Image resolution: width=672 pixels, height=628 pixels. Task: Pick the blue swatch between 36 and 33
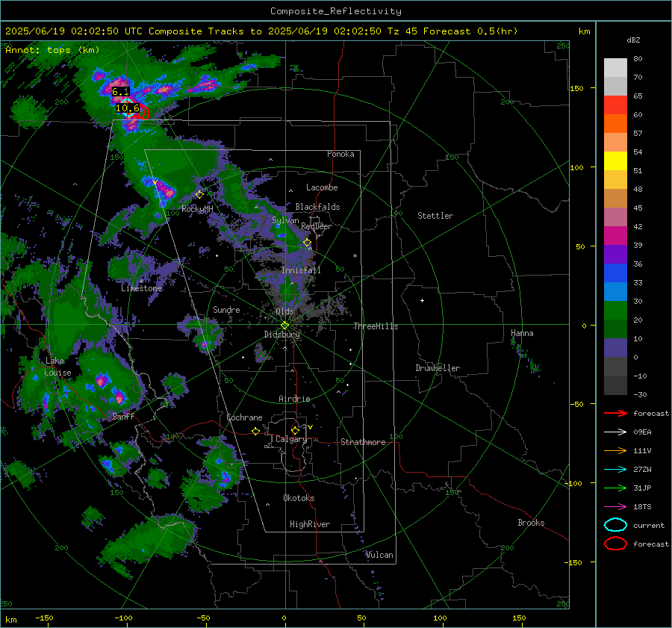(615, 273)
